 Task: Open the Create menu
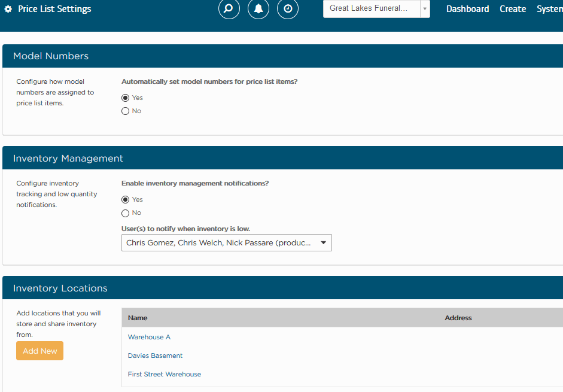[513, 9]
